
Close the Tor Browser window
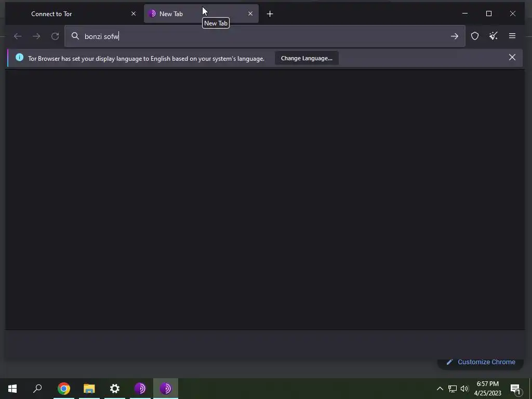click(x=513, y=14)
